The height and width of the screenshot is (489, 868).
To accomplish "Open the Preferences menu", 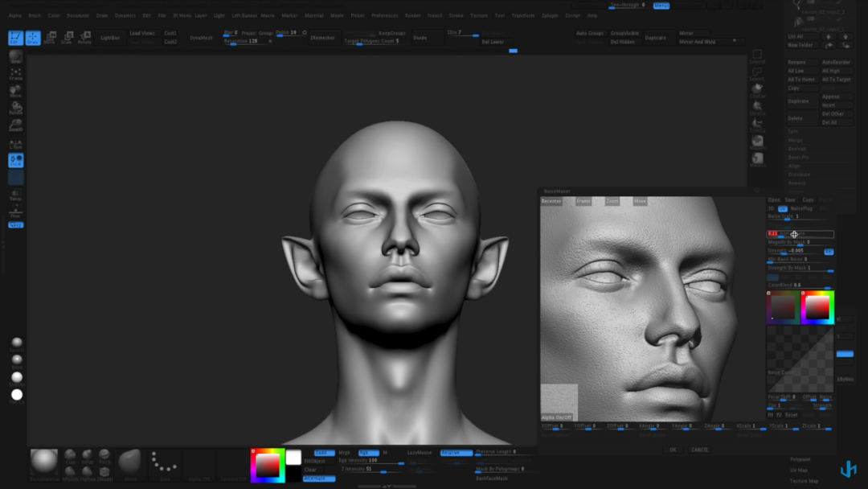I will click(x=384, y=15).
